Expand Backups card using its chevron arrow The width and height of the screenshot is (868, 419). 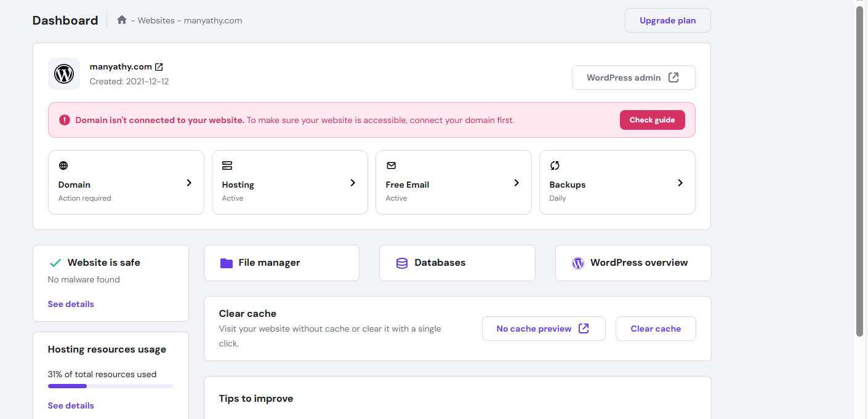coord(680,183)
